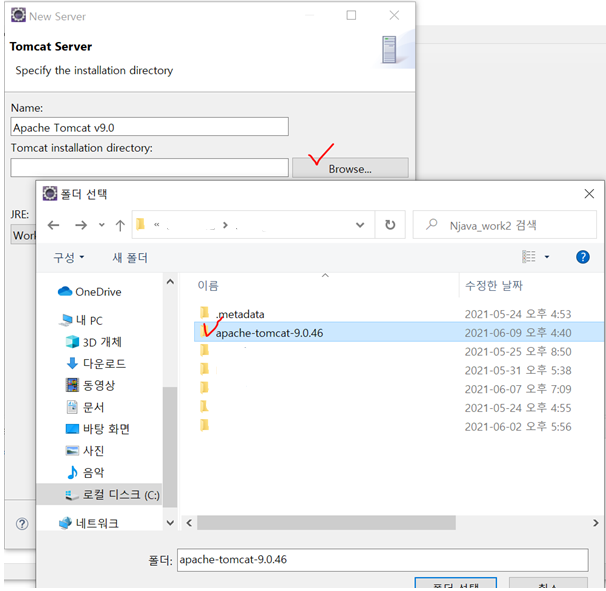Create a new folder with 새 폴더
The image size is (606, 591).
(x=130, y=257)
